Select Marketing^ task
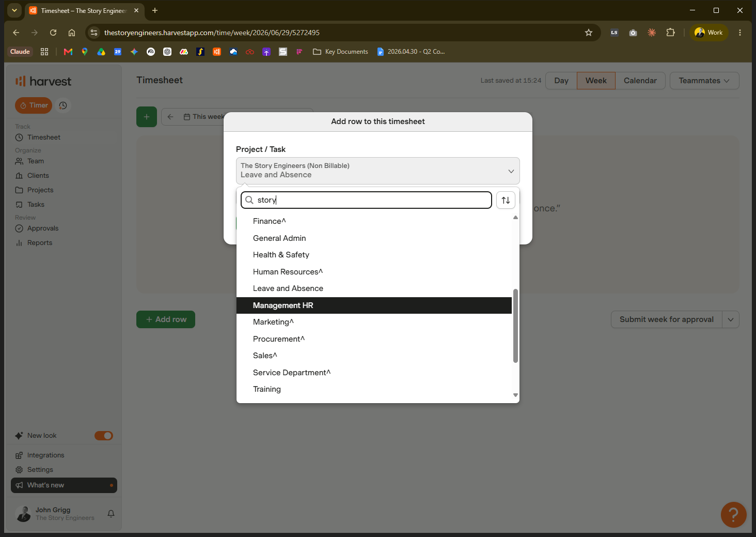 click(374, 322)
